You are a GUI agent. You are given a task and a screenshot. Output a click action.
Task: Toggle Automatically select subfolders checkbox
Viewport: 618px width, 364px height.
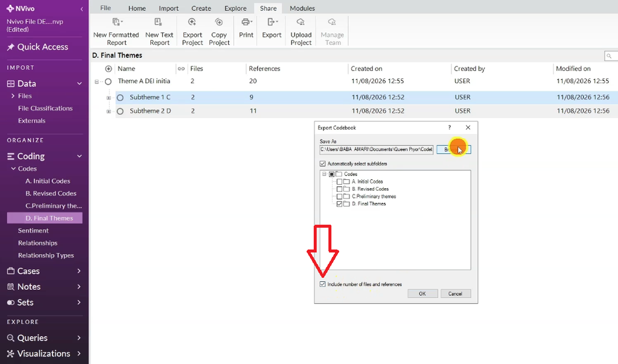click(x=323, y=164)
